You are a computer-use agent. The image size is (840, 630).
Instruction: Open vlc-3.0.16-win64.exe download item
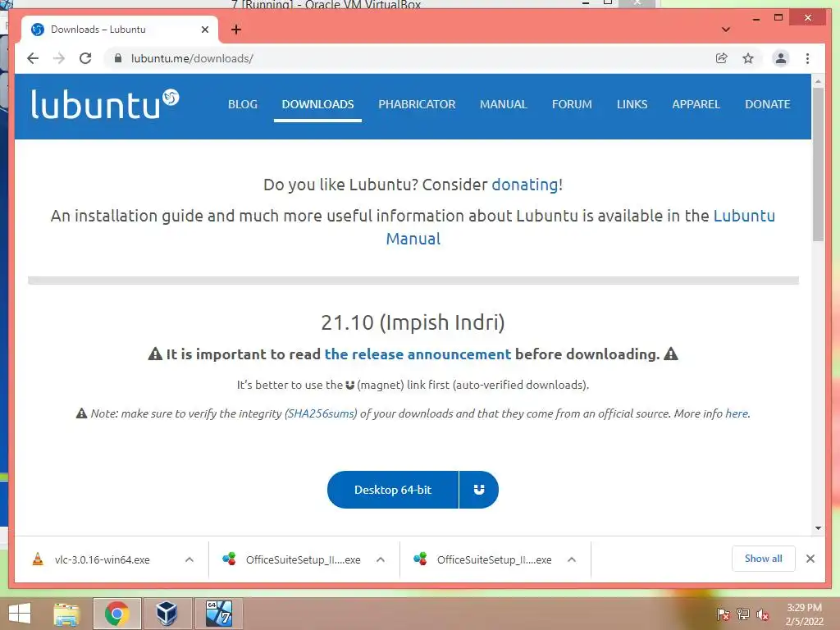(102, 559)
